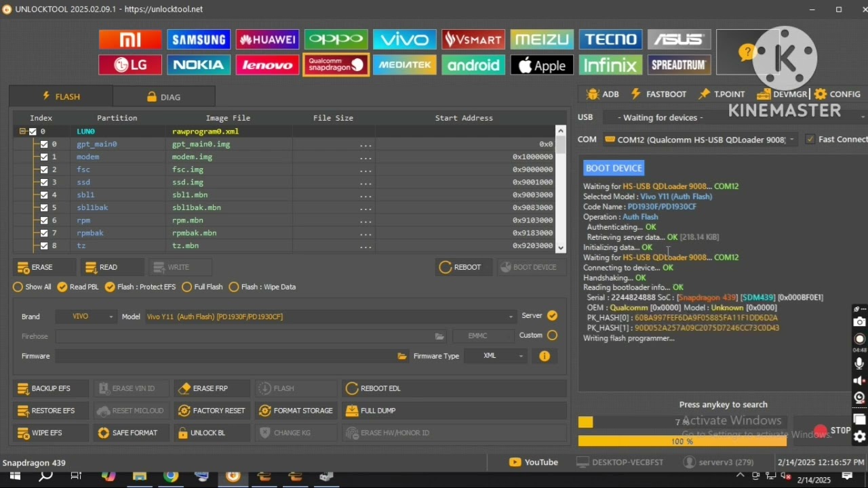Expand the Model dropdown list
The image size is (868, 488).
pyautogui.click(x=331, y=317)
